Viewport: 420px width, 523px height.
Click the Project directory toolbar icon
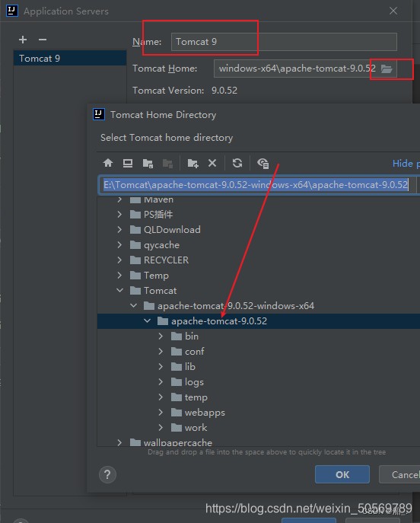pos(148,163)
